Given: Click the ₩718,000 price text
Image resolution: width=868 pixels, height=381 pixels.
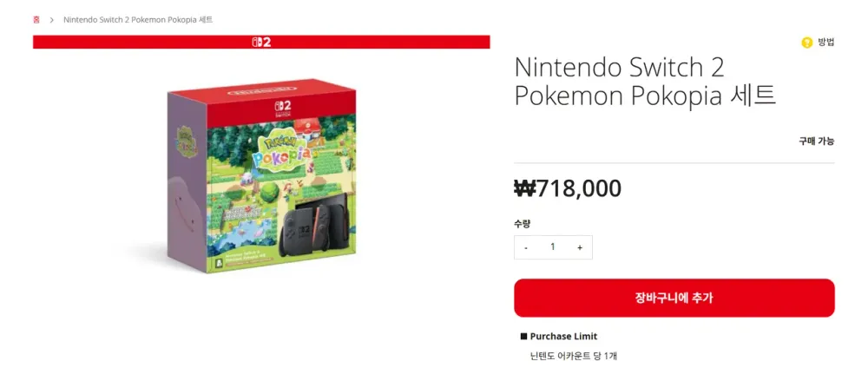Looking at the screenshot, I should coord(568,189).
